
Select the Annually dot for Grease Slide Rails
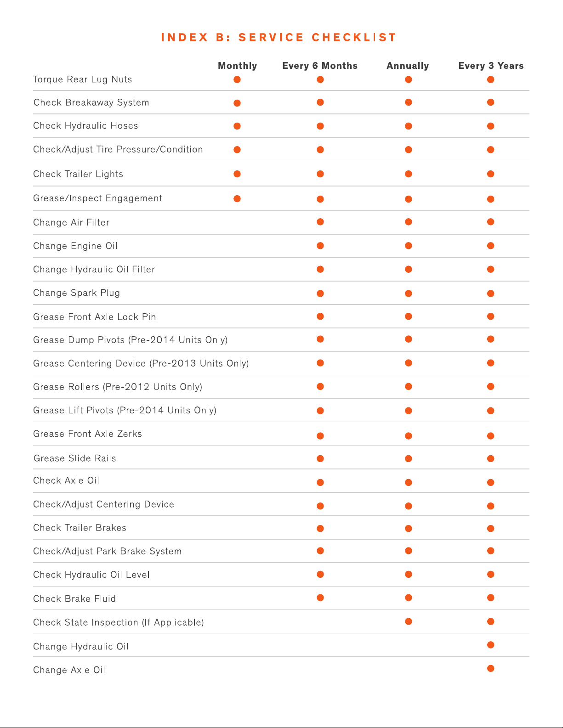(x=408, y=458)
